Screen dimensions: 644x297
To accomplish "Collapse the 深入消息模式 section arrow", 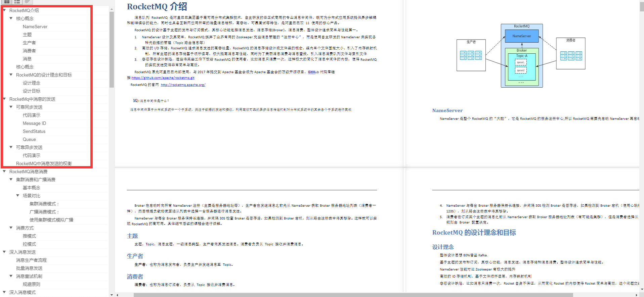I will [x=4, y=292].
